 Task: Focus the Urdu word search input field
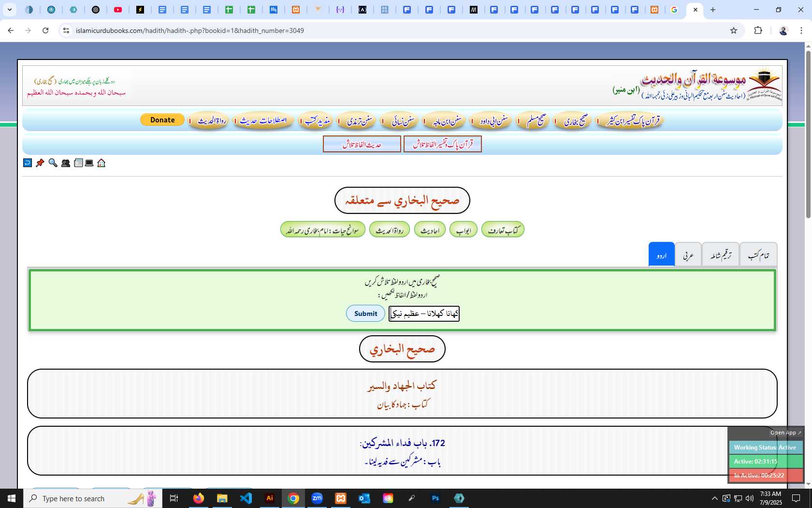[424, 314]
